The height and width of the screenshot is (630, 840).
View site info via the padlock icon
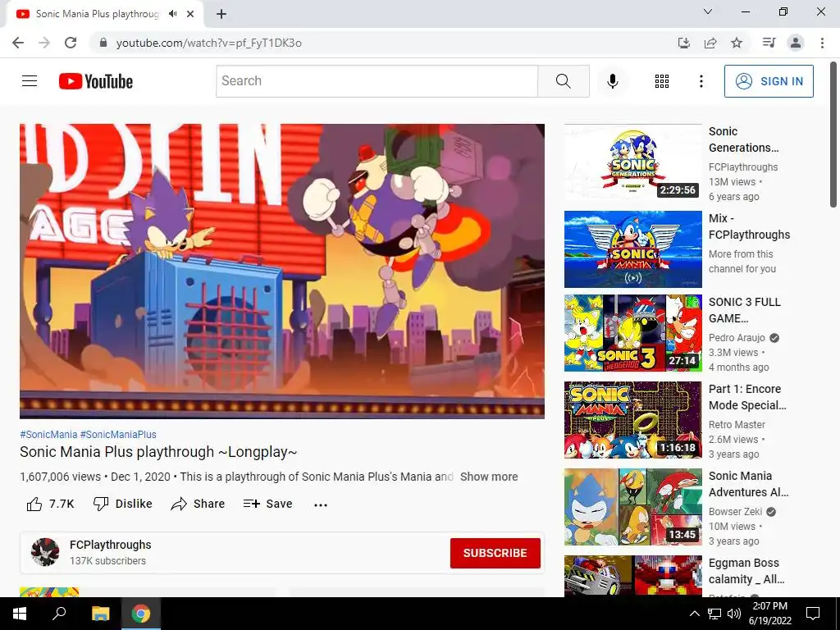pyautogui.click(x=103, y=43)
